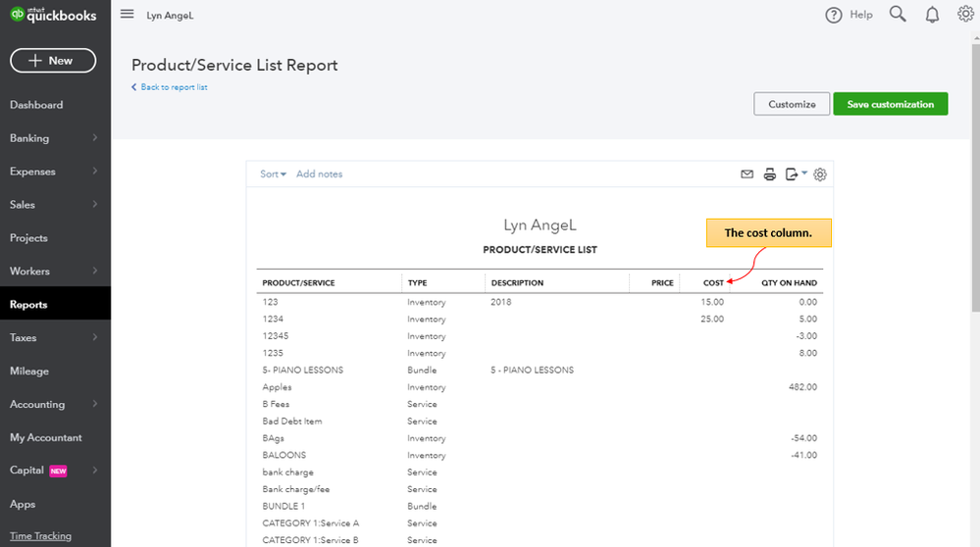Open the export report dropdown
980x547 pixels.
click(796, 174)
